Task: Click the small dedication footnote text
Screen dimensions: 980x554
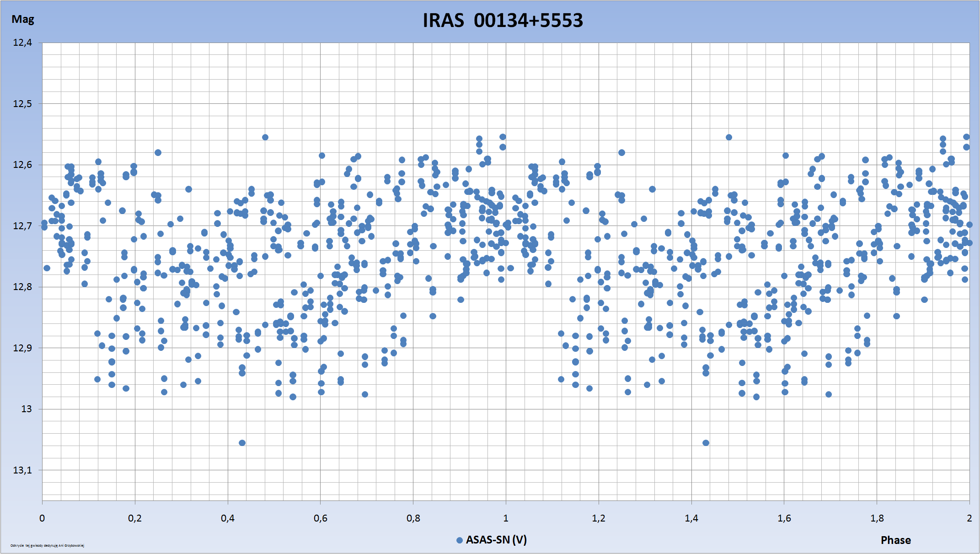Action: [47, 545]
